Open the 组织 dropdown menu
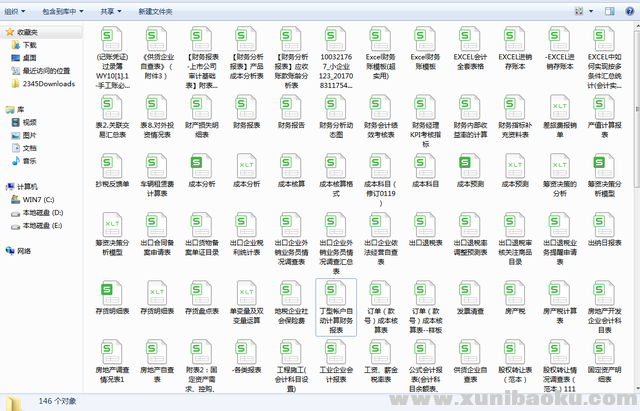The width and height of the screenshot is (640, 411). click(x=18, y=10)
